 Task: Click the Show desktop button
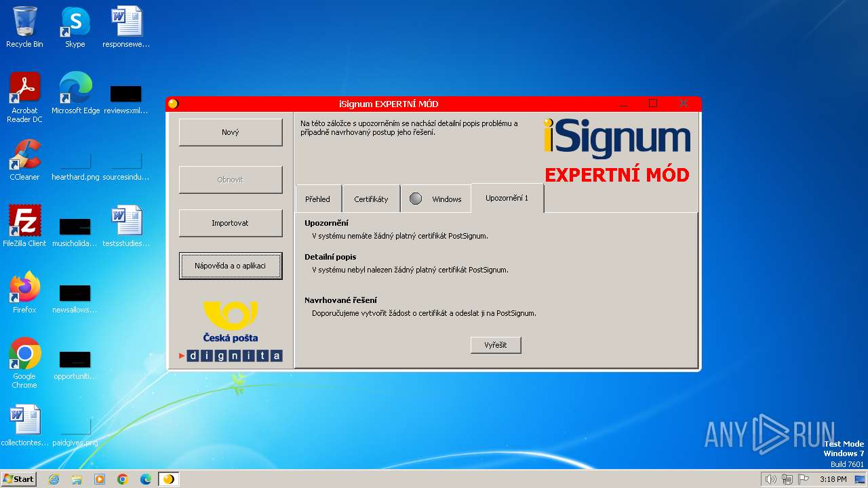click(x=860, y=479)
